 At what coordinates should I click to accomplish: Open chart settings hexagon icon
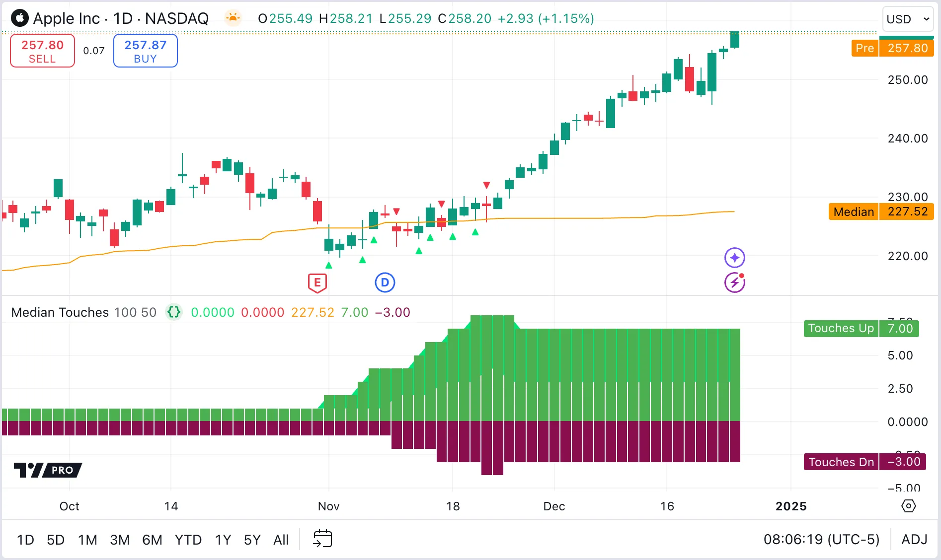pos(908,506)
